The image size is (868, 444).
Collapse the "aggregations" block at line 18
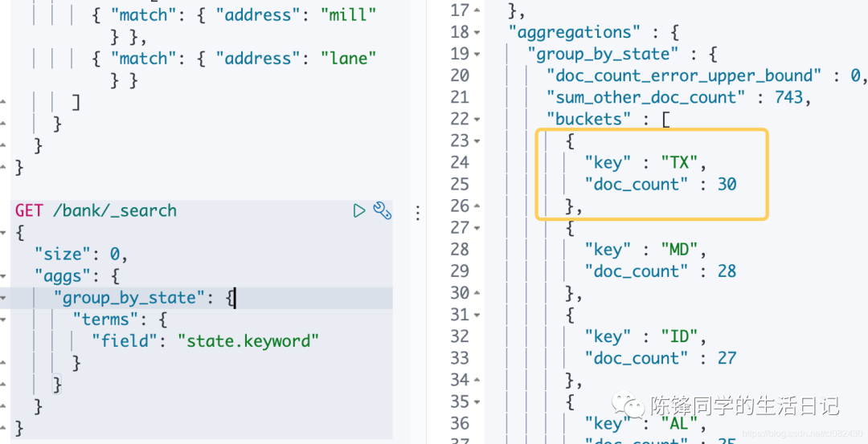(477, 33)
